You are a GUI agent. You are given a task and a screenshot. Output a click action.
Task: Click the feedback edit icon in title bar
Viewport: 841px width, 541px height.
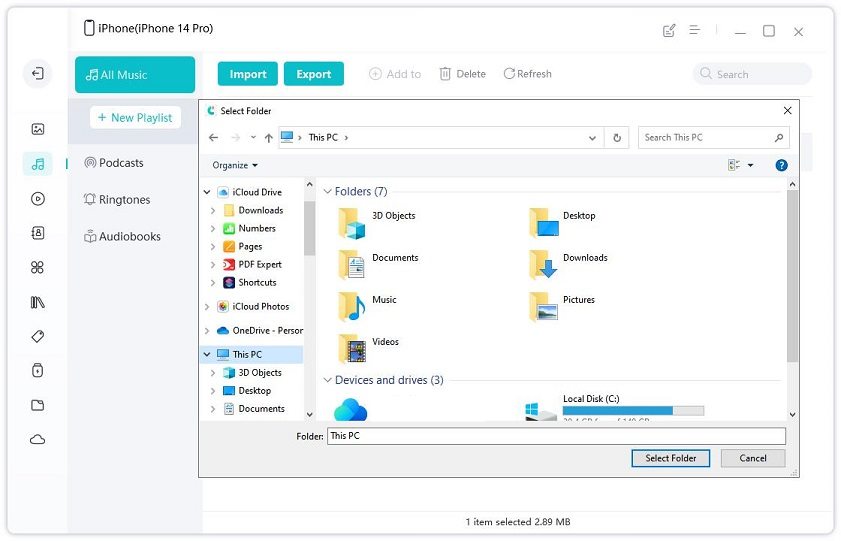[669, 31]
